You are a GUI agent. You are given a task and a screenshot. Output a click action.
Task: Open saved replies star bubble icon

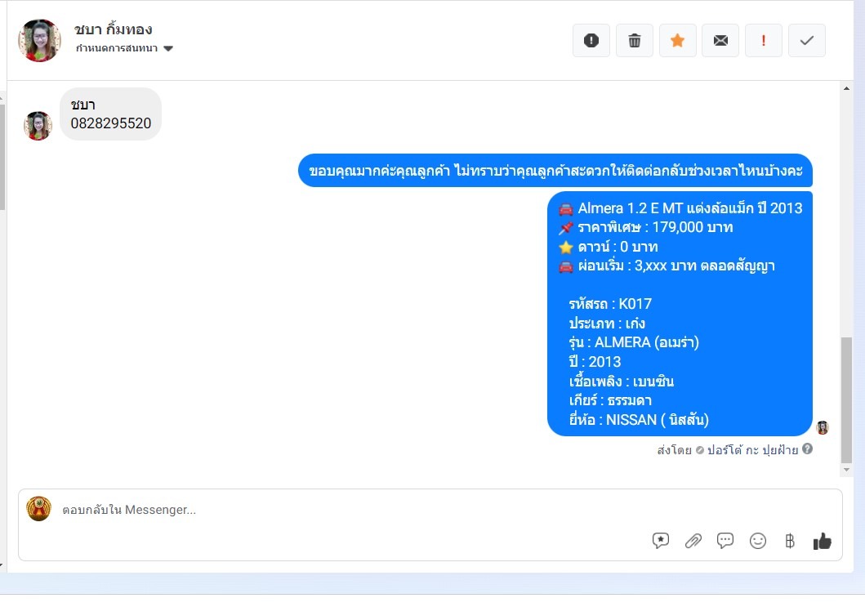(x=660, y=540)
